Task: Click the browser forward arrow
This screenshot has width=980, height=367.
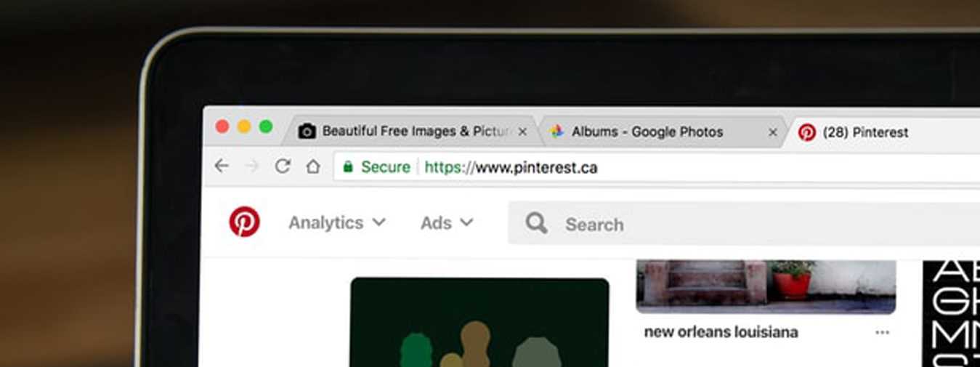Action: [x=252, y=166]
